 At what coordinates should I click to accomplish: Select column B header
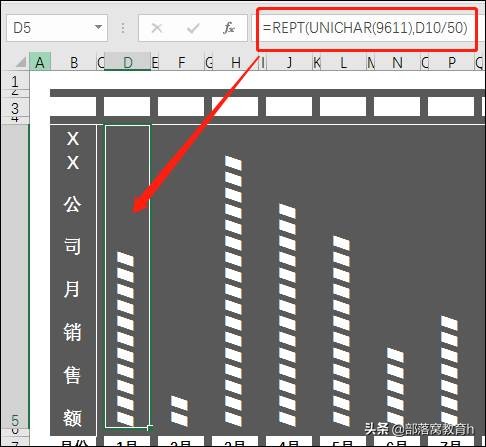coord(74,61)
